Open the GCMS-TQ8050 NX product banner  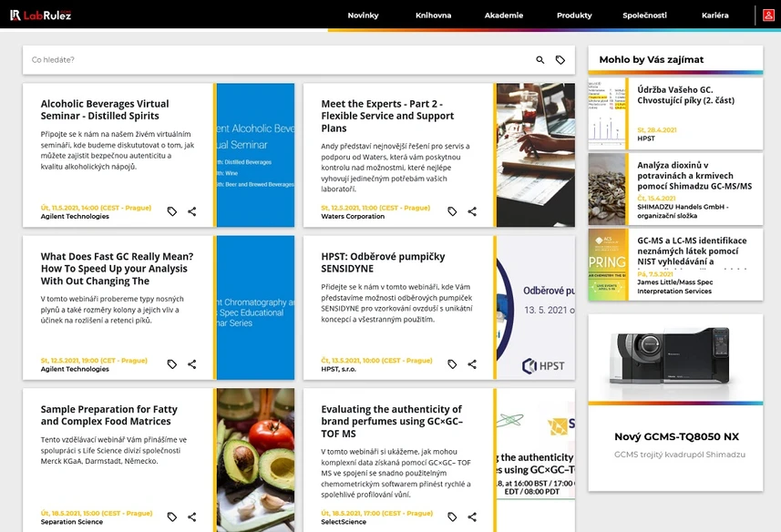675,401
